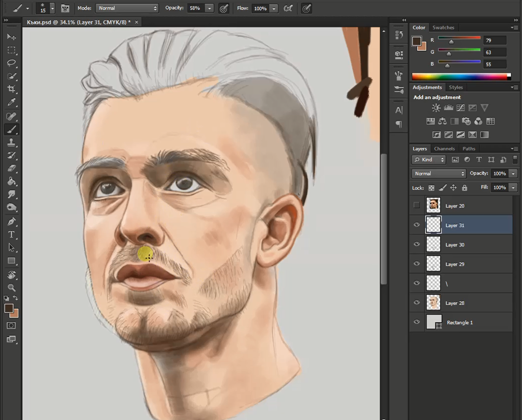Click the Pen tool icon
This screenshot has height=420, width=522.
11,221
